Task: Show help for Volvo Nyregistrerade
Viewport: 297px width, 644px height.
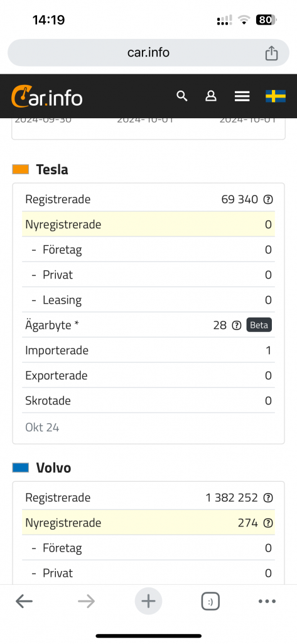Action: pos(268,523)
